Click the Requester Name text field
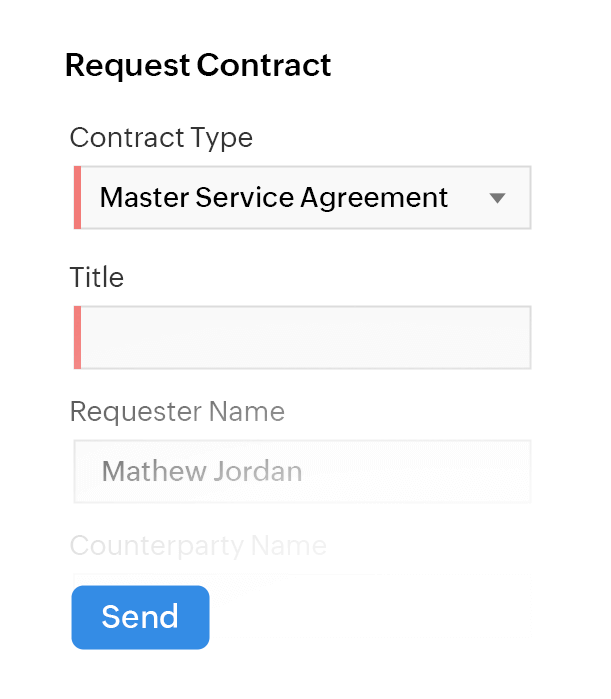 click(300, 471)
